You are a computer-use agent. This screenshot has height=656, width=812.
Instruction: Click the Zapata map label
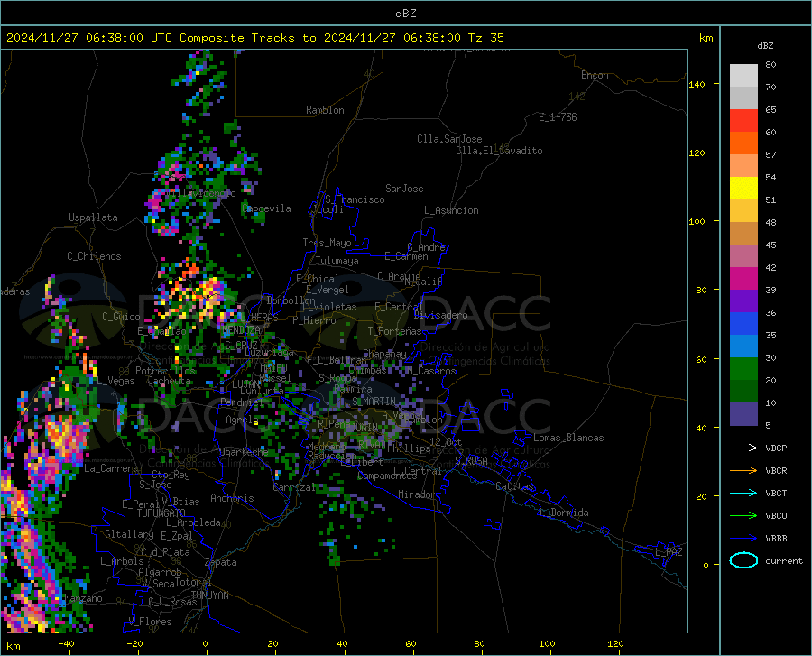(221, 562)
